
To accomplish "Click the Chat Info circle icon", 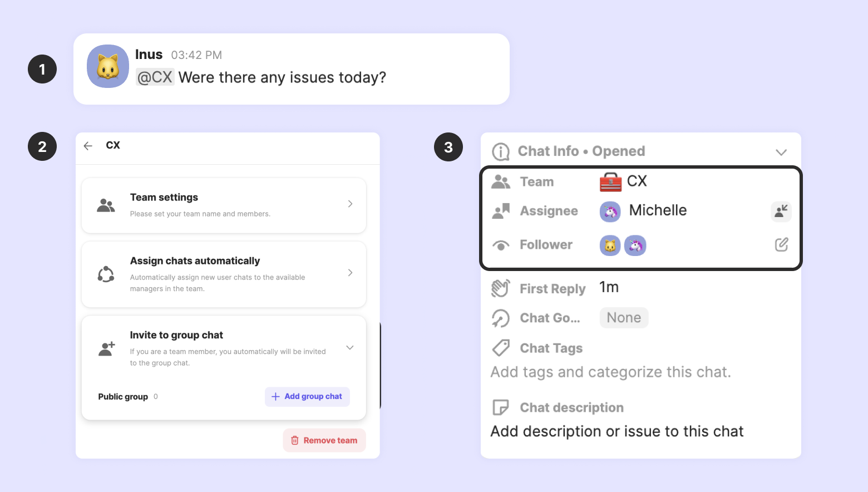I will [501, 151].
